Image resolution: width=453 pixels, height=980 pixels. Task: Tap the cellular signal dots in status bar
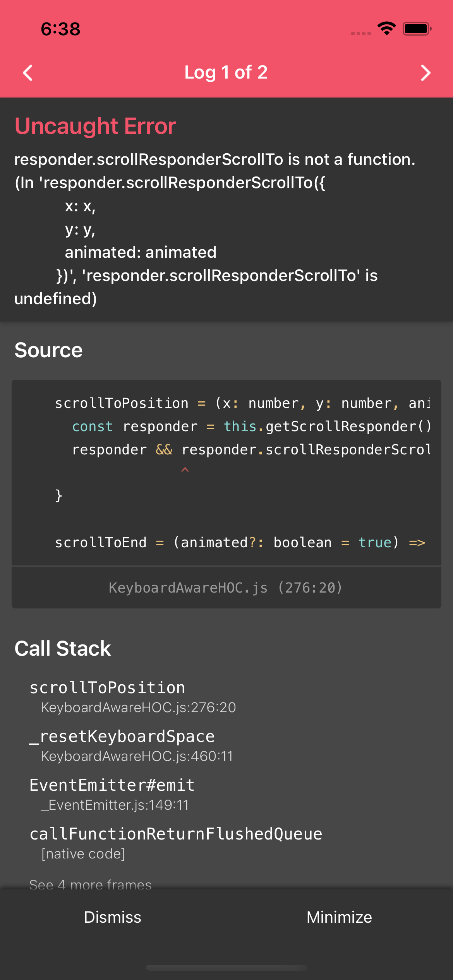click(360, 34)
